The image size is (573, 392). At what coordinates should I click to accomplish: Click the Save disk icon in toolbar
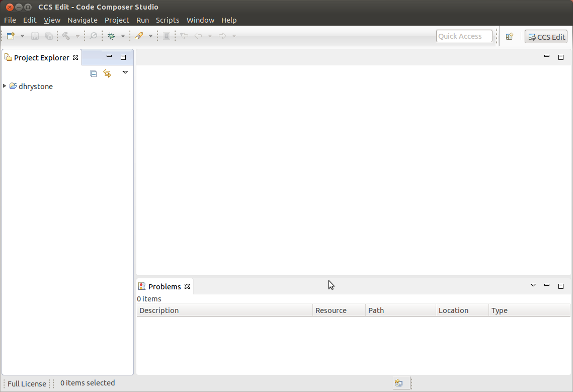coord(35,36)
